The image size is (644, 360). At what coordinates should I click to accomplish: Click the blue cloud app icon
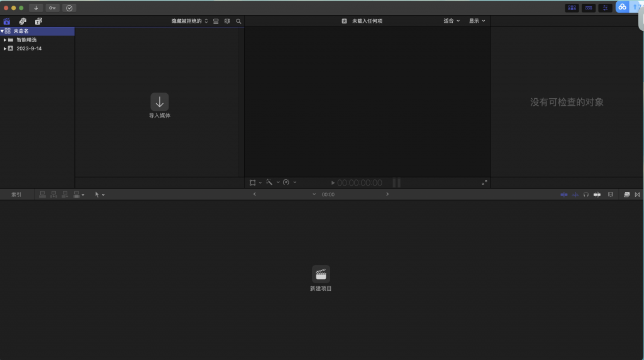[x=622, y=7]
